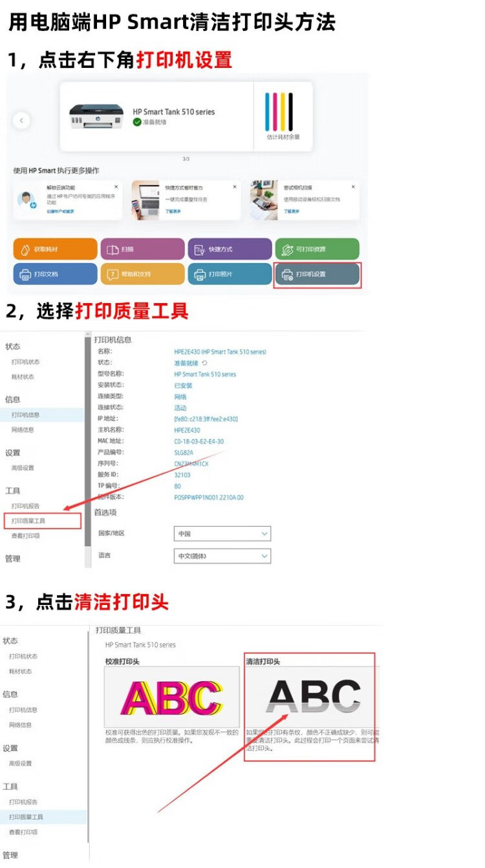The image size is (485, 868).
Task: Select highlighted 打印机信息 in printer info sidebar
Action: [42, 415]
